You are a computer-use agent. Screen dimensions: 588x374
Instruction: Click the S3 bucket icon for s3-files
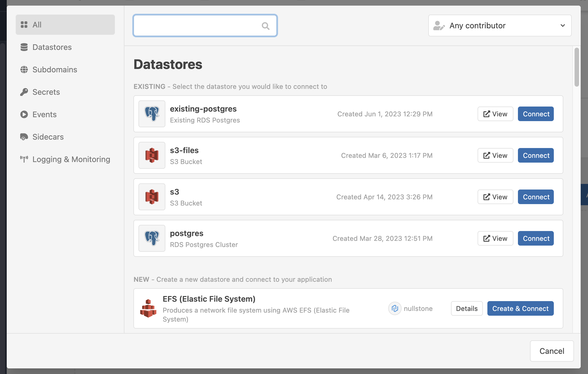pos(152,155)
